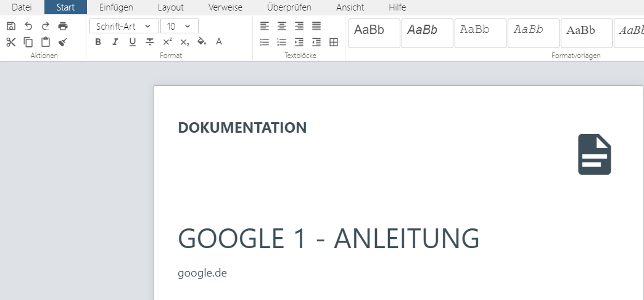Print the document with printer icon
The width and height of the screenshot is (644, 300).
63,27
